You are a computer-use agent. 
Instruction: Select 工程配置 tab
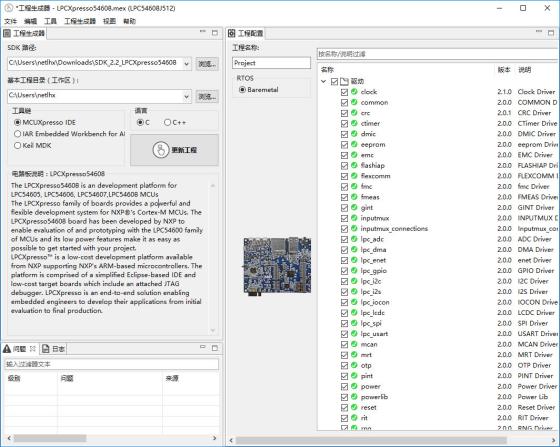[246, 33]
